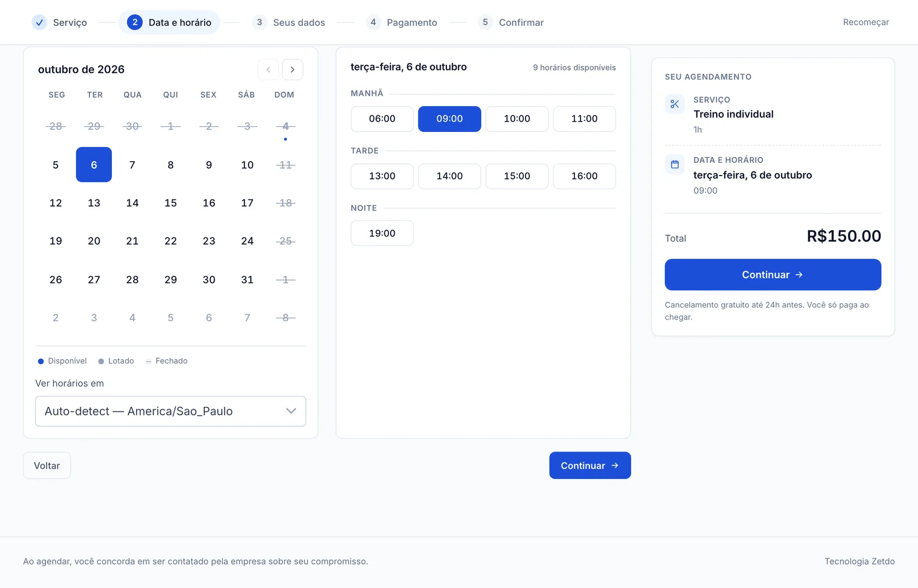918x588 pixels.
Task: Click the outubro de 2026 heading
Action: tap(81, 69)
